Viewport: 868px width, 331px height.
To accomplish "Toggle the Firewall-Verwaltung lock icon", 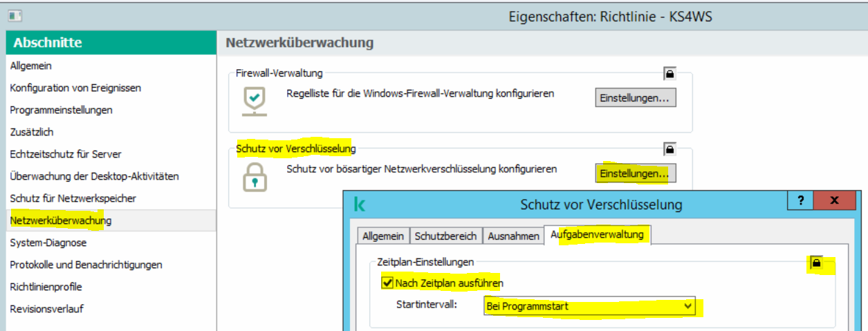I will (x=670, y=73).
